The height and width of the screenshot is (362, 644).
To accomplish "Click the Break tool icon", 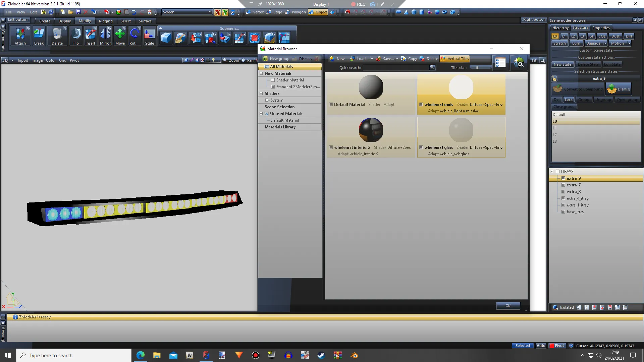I will [39, 34].
